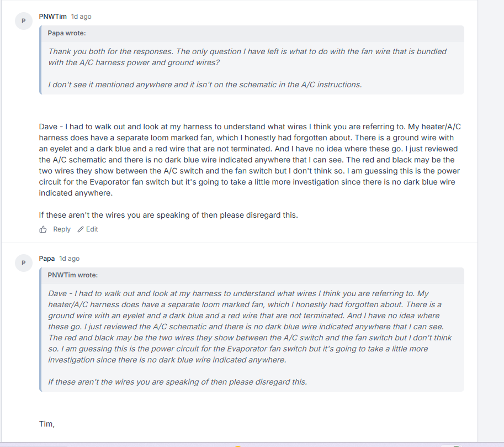Open Papa's round profile avatar
Screen dimensions: 504x447
(24, 263)
